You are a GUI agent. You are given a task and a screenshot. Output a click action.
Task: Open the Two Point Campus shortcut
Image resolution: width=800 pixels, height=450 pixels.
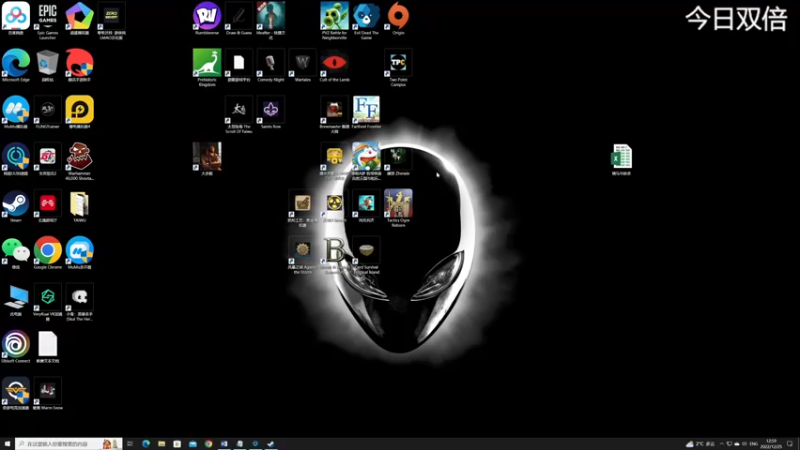click(x=398, y=68)
